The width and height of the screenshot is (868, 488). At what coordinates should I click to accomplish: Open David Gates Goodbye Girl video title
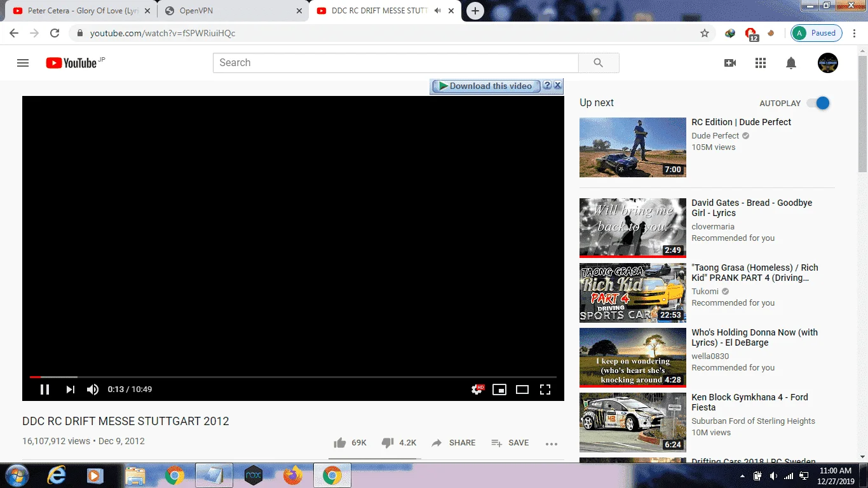click(x=752, y=208)
